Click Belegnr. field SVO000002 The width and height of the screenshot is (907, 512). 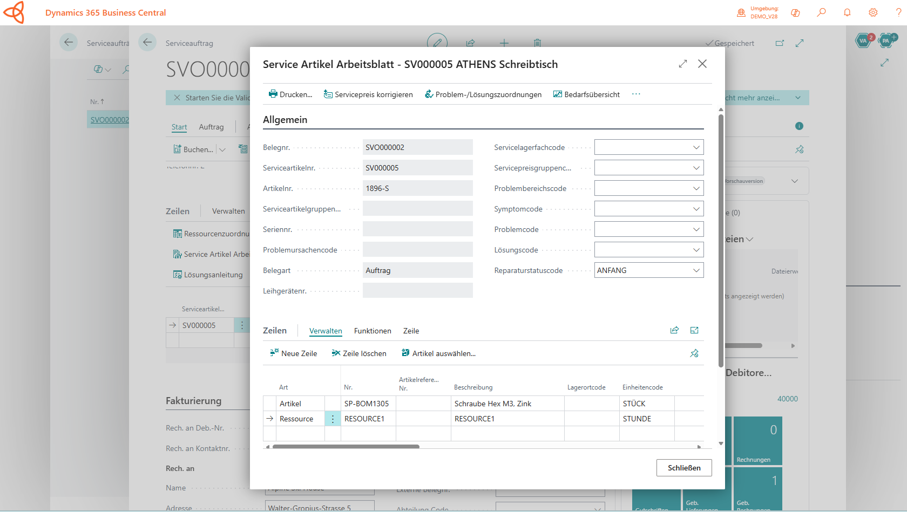(418, 148)
